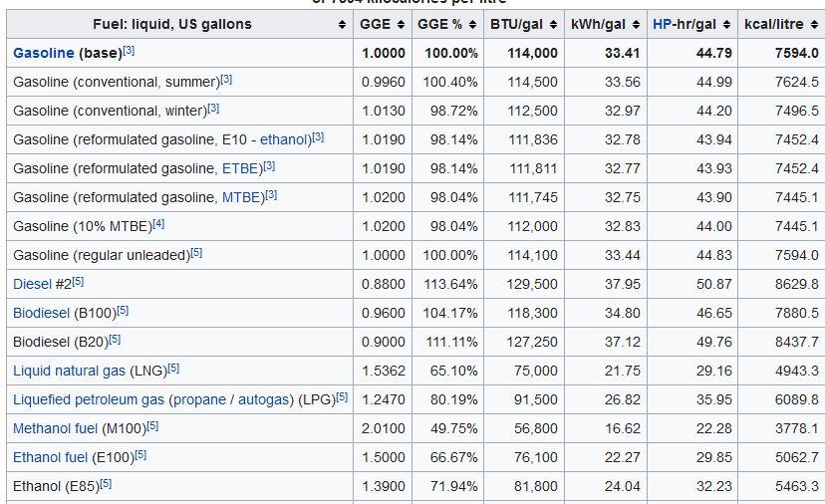Open Biodiesel (B100) link
The height and width of the screenshot is (504, 825).
[x=41, y=314]
